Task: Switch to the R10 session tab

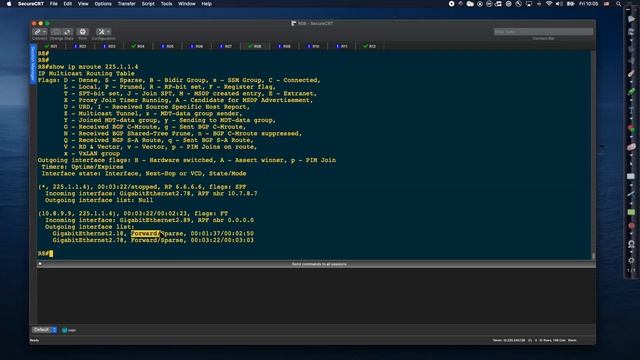Action: tap(313, 46)
